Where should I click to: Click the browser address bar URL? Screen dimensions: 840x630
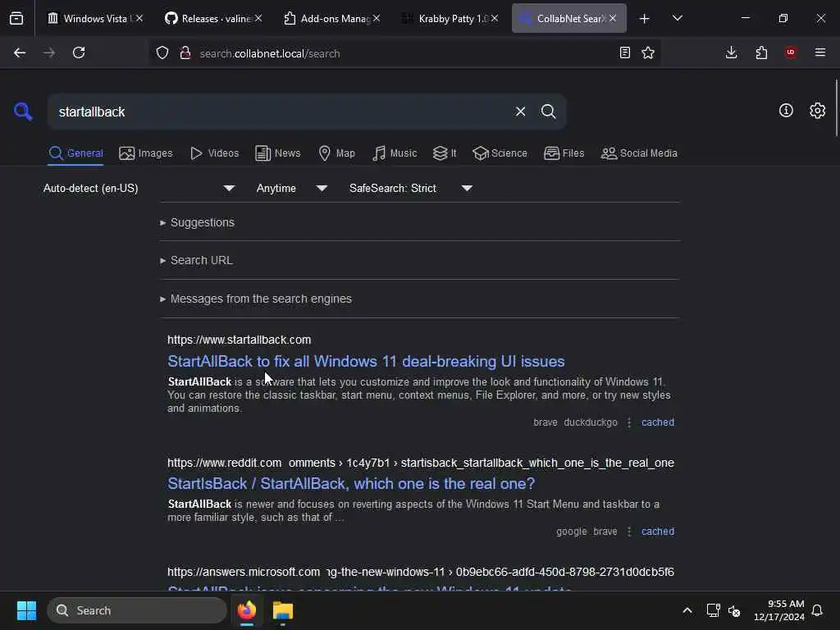[269, 53]
